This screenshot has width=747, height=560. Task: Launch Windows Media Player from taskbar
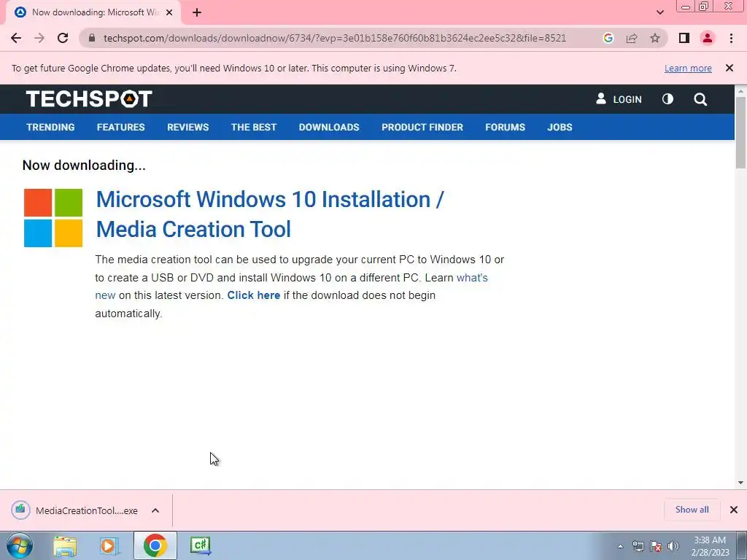[109, 546]
